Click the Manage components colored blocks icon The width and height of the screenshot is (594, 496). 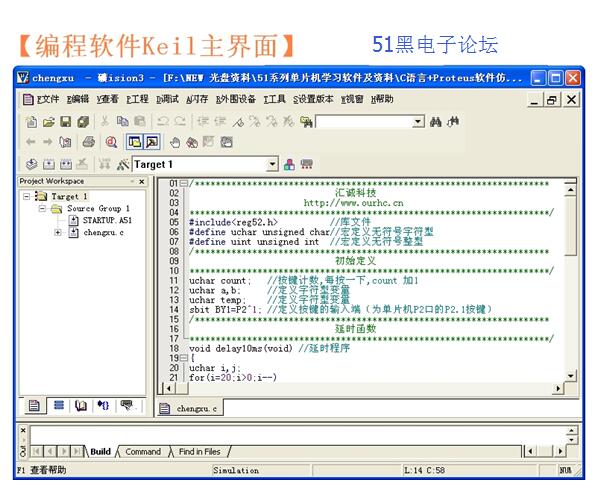click(289, 164)
